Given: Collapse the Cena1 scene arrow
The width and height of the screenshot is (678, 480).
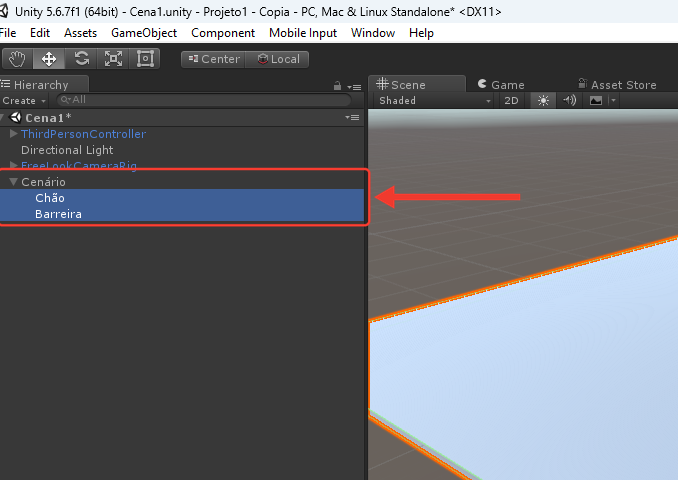Looking at the screenshot, I should tap(2, 117).
